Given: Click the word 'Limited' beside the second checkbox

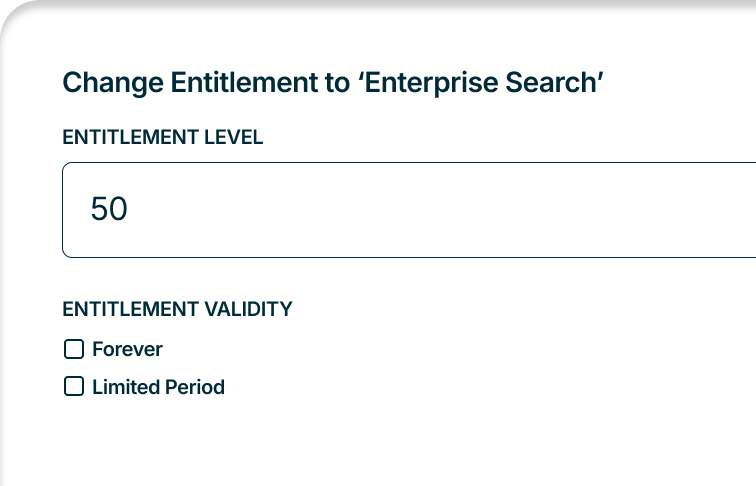Looking at the screenshot, I should click(123, 387).
